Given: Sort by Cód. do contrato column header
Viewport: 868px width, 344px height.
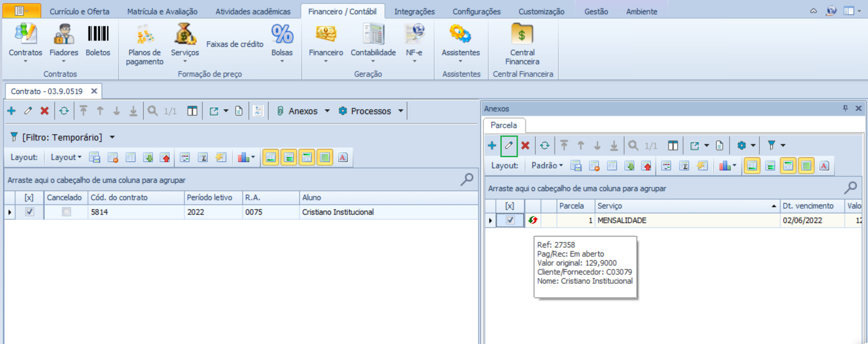Looking at the screenshot, I should pos(136,197).
